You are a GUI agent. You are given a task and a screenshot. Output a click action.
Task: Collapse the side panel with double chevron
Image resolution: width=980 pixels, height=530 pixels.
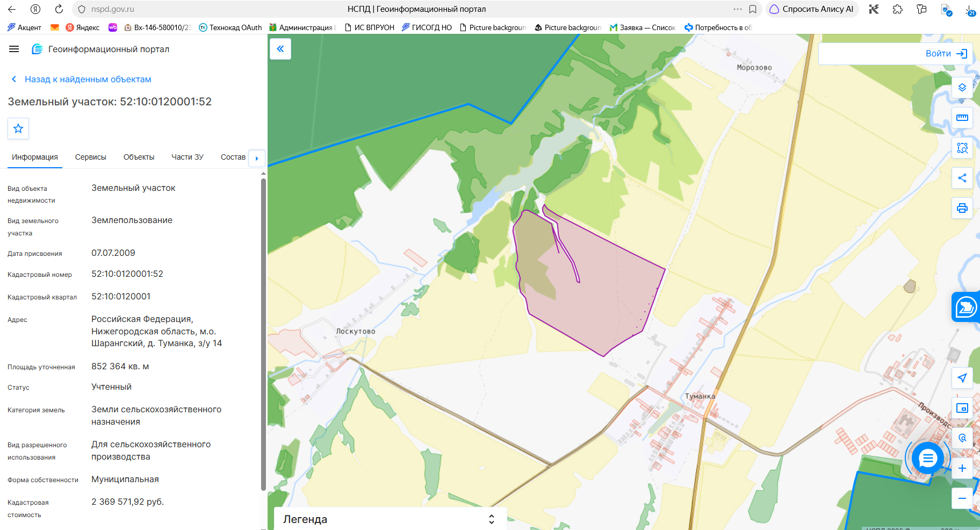280,49
